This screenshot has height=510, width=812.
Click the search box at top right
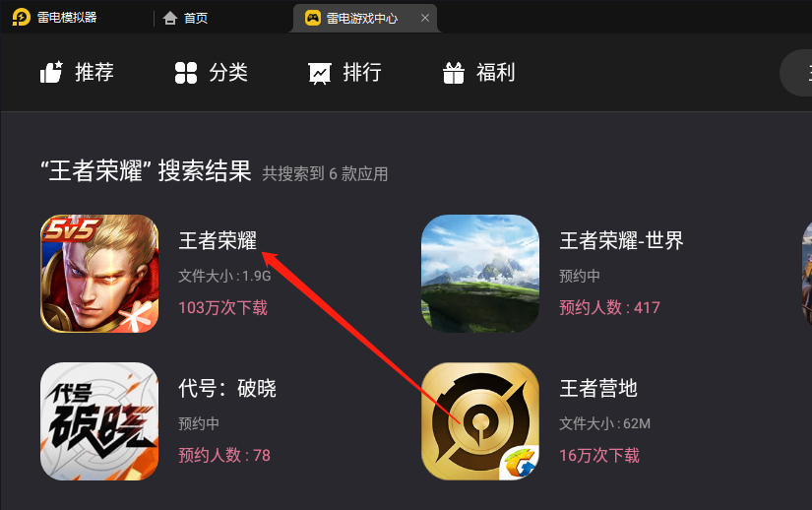(796, 73)
